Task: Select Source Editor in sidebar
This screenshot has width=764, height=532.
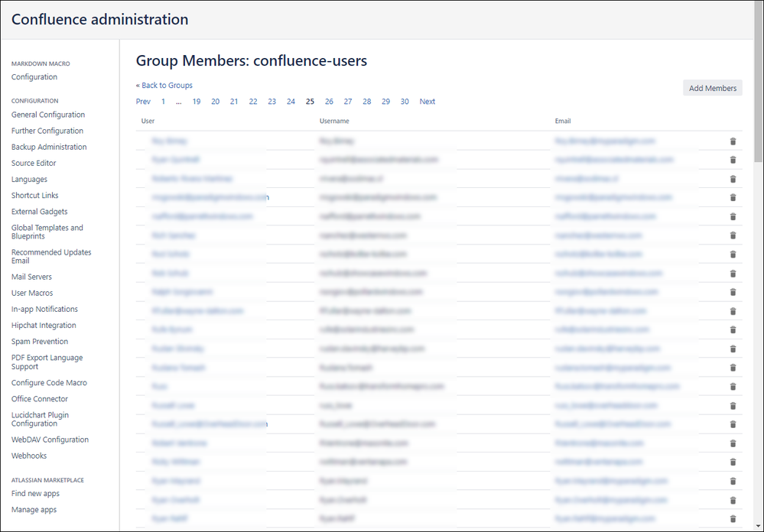Action: click(34, 163)
